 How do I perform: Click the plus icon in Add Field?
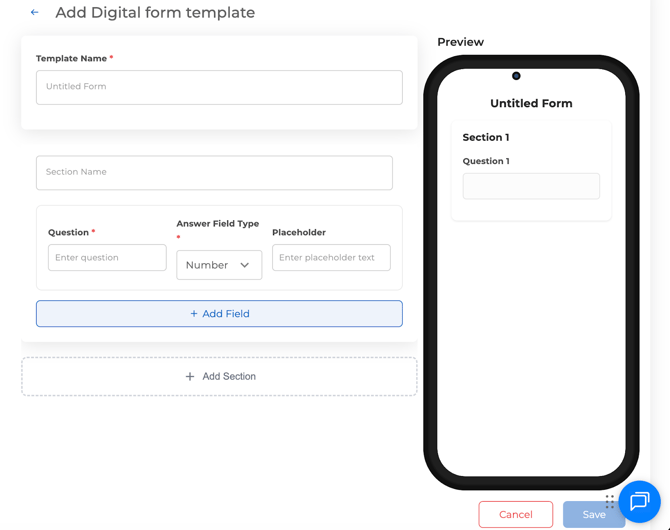194,314
